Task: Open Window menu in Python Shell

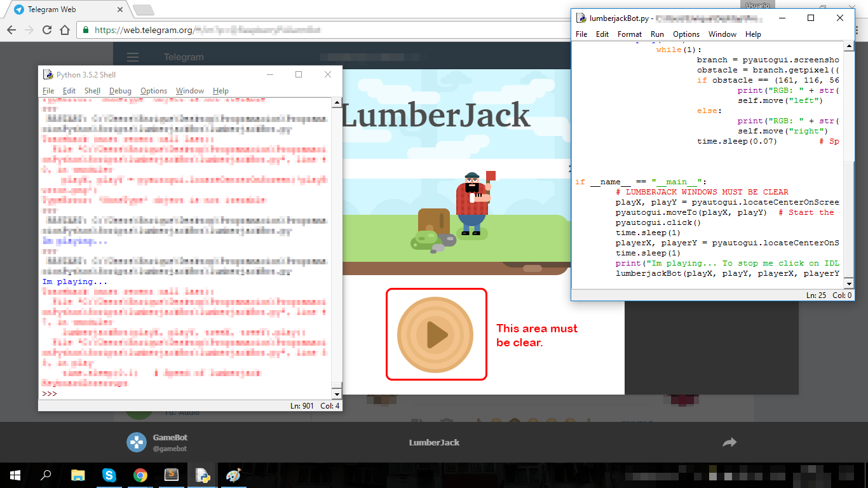Action: (190, 91)
